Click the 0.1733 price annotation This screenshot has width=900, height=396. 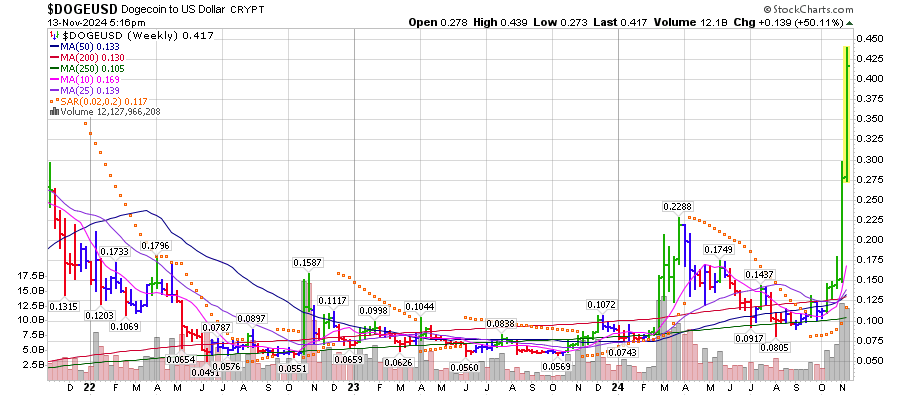[115, 251]
